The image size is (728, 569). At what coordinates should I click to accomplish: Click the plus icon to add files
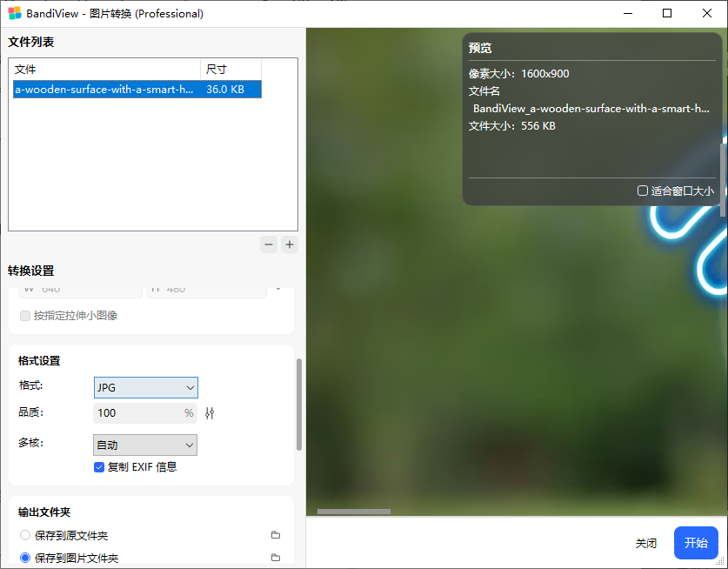pyautogui.click(x=290, y=244)
